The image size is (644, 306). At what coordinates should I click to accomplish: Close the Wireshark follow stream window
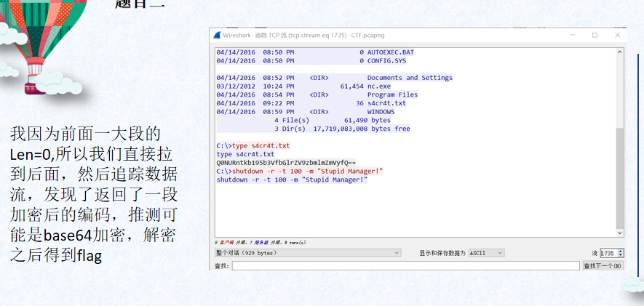617,36
